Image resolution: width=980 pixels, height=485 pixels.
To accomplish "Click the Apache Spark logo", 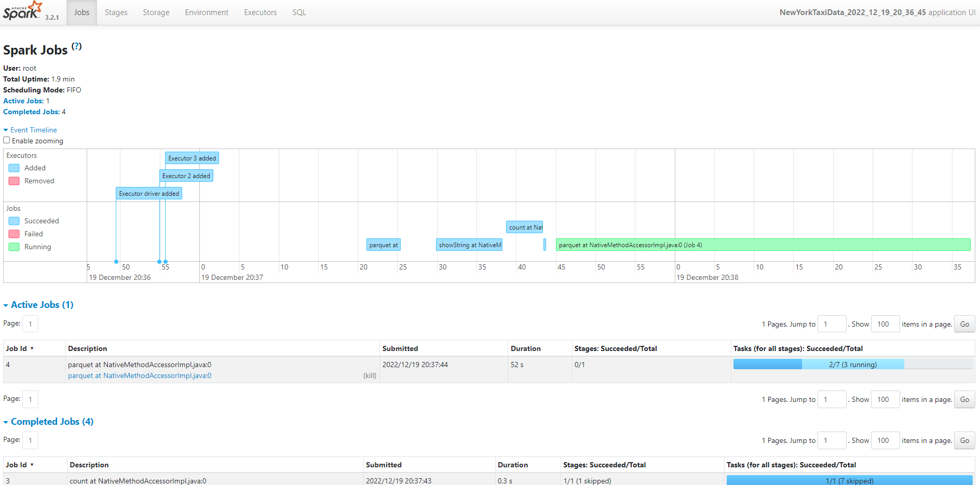I will coord(23,10).
